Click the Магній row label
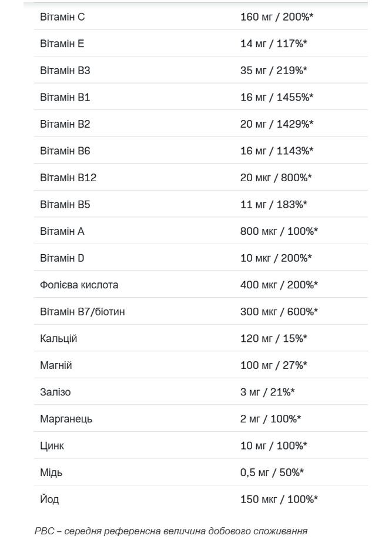Image resolution: width=392 pixels, height=546 pixels. [x=56, y=365]
